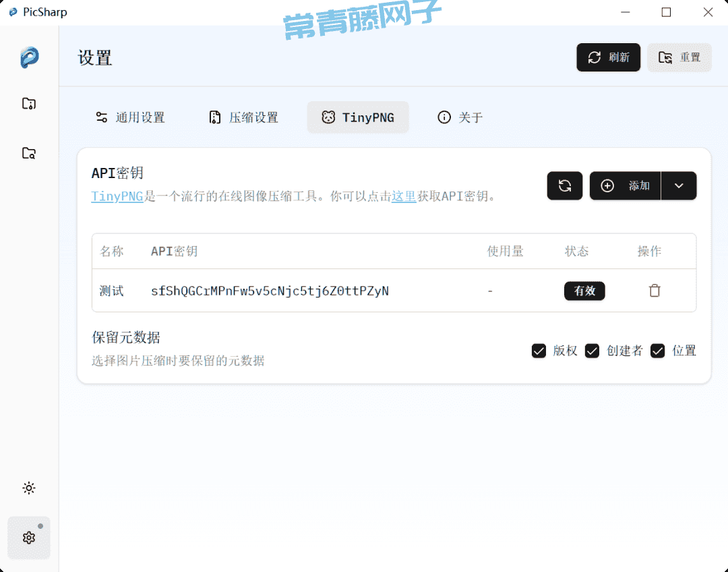Click the 添加 button to add key
Image resolution: width=728 pixels, height=572 pixels.
click(x=625, y=186)
